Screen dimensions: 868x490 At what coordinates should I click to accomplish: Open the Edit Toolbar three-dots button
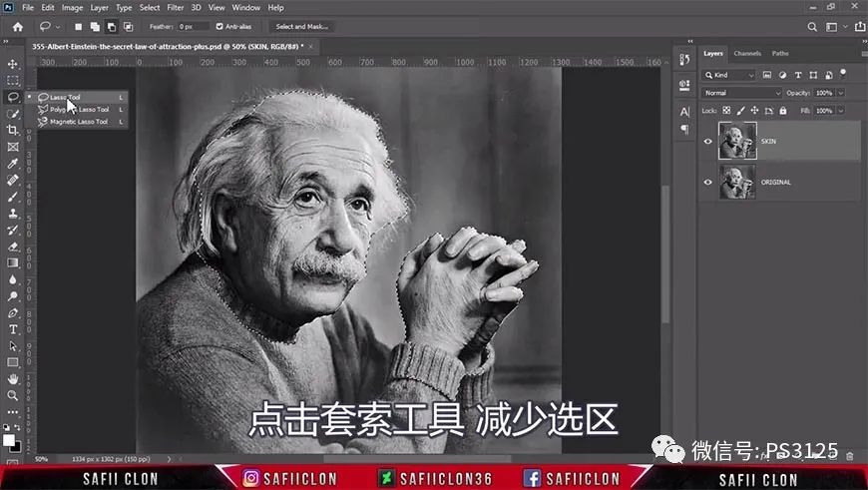(13, 412)
